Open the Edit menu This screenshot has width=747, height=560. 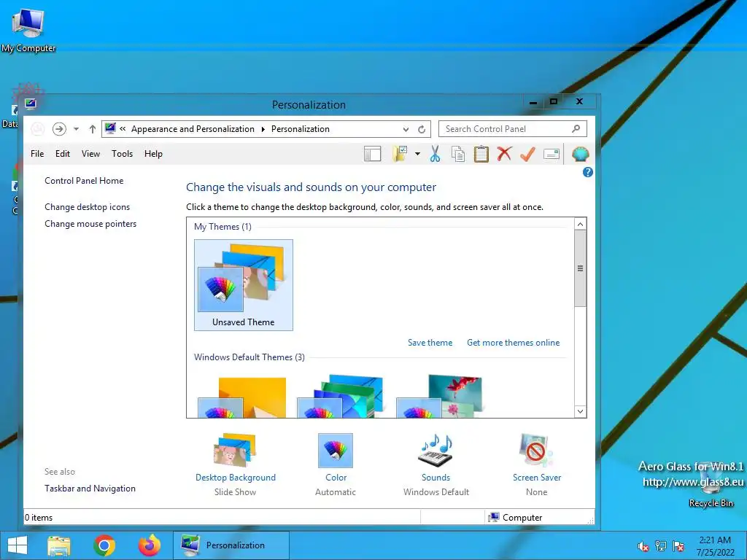tap(63, 154)
